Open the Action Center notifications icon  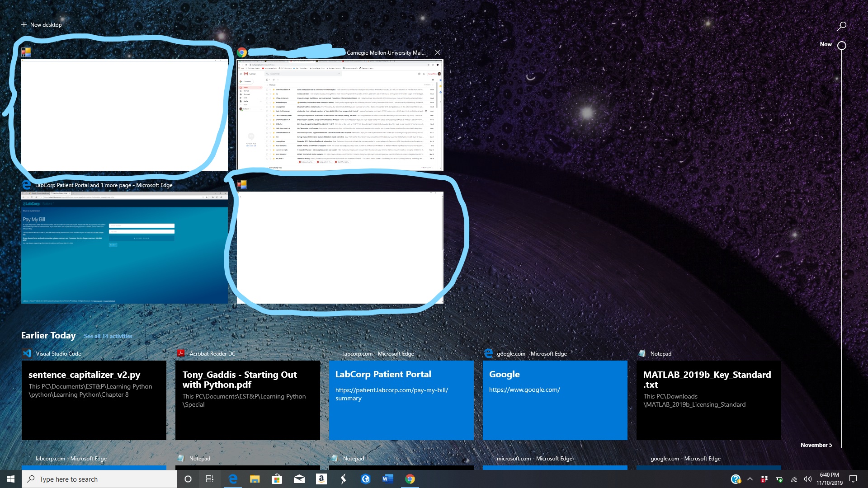point(853,479)
